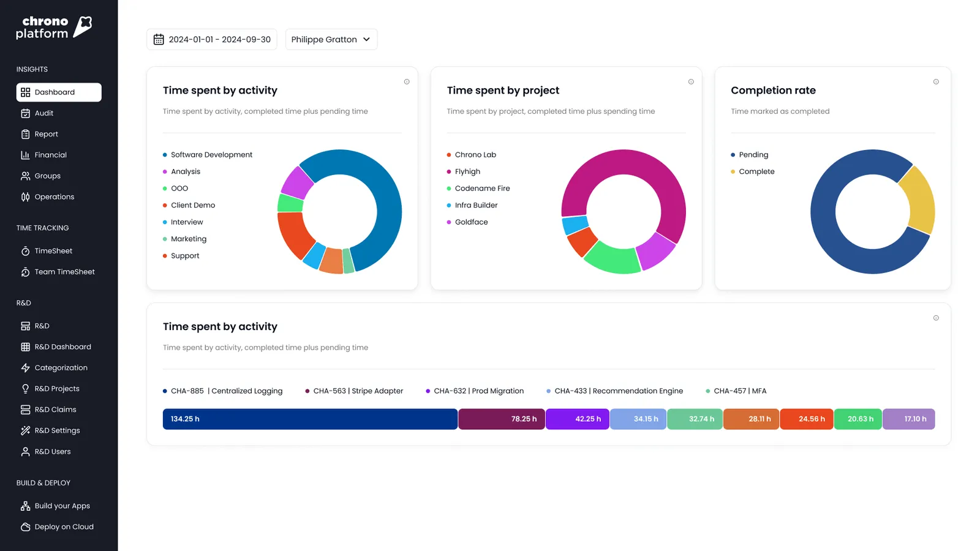Open the date range selector 2024-01-01 - 2024-09-30
Image resolution: width=980 pixels, height=551 pixels.
(211, 39)
